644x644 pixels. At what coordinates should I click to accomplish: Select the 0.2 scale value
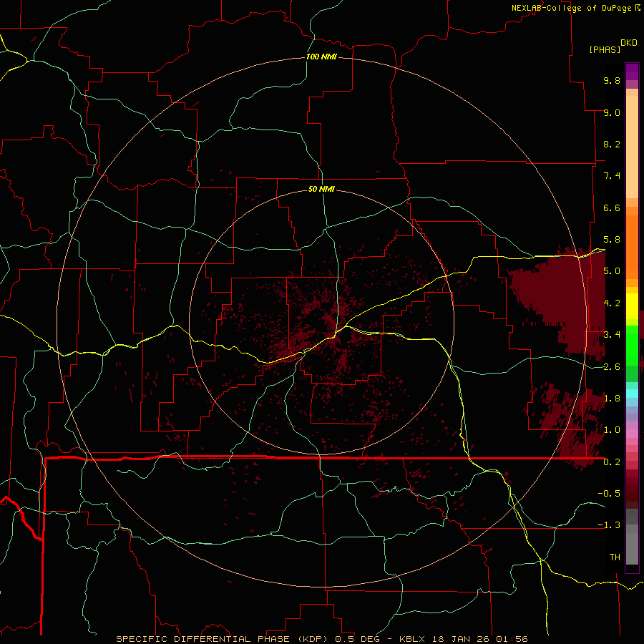612,462
